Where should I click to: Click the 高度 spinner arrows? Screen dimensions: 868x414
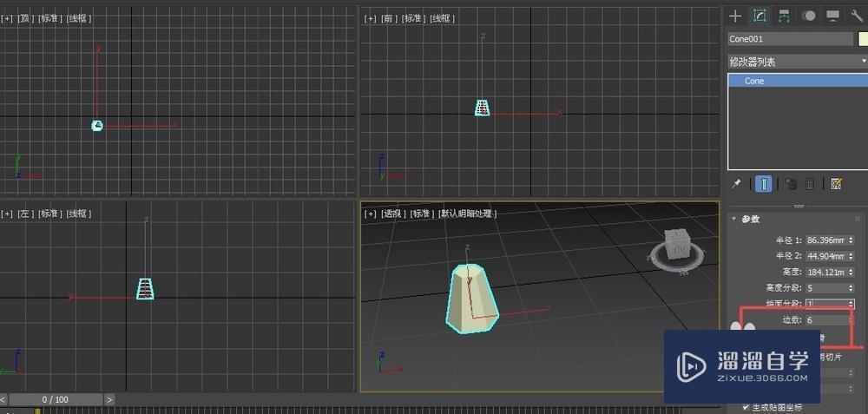point(851,272)
